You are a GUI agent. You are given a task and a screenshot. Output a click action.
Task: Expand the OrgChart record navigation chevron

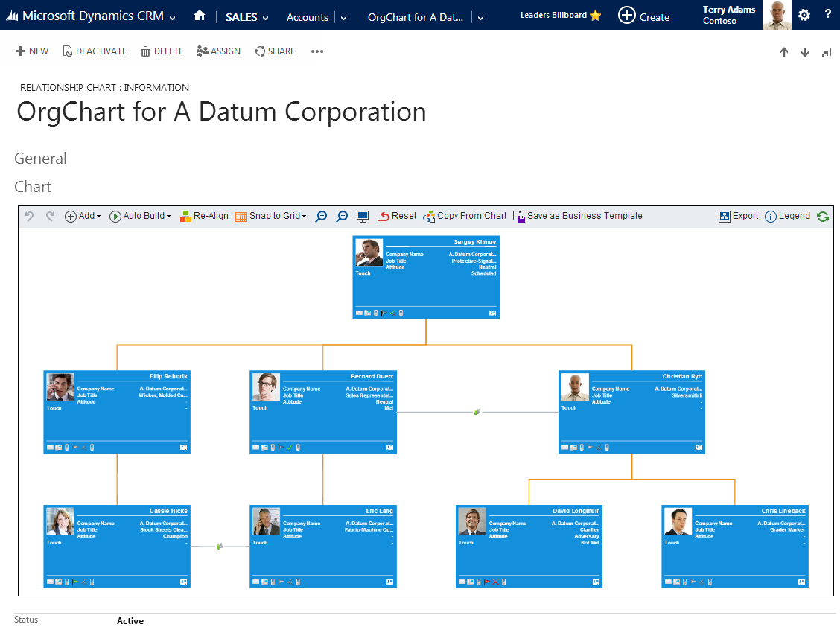pos(480,18)
